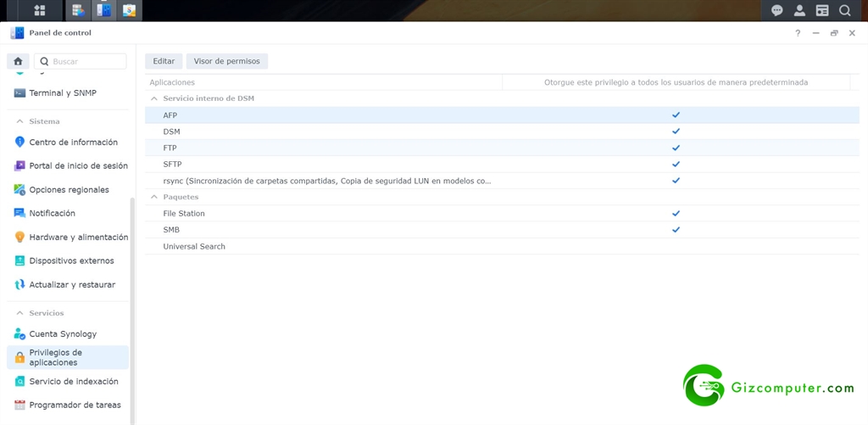Viewport: 868px width, 425px height.
Task: Open Opciones regionales
Action: [68, 189]
